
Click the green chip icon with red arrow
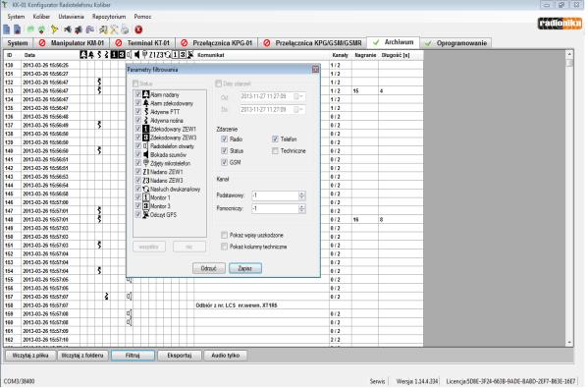pos(41,29)
